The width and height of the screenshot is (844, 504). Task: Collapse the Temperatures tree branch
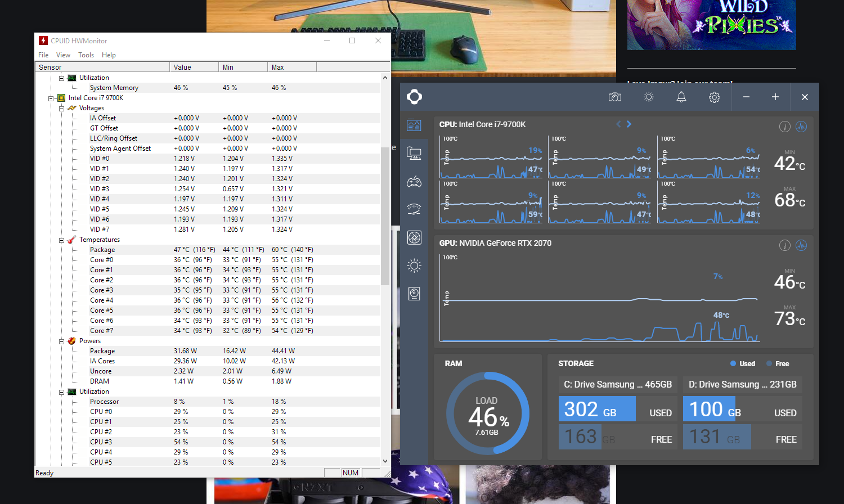[61, 240]
